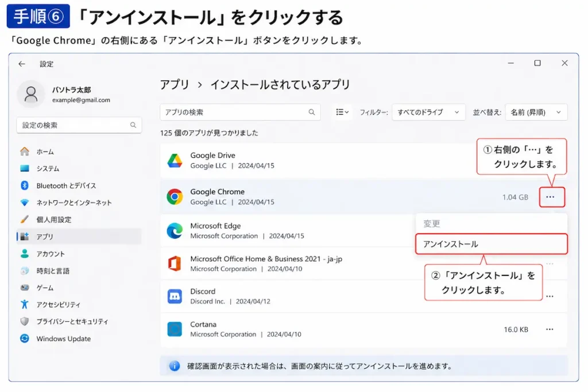Click the Cortana app icon
Image resolution: width=588 pixels, height=392 pixels.
pyautogui.click(x=175, y=329)
